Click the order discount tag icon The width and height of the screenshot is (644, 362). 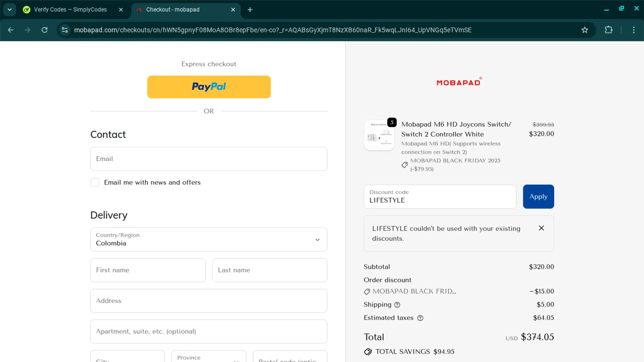(367, 292)
